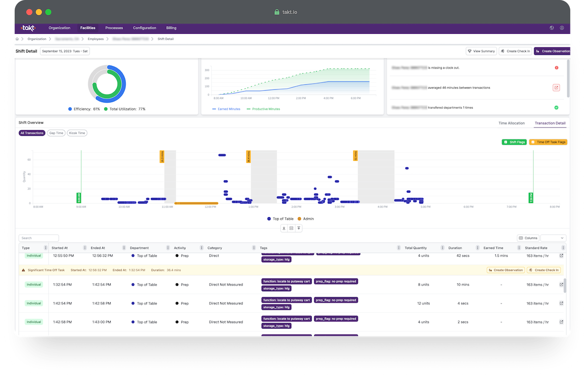This screenshot has height=378, width=588.
Task: Switch to the Time Allocation tab
Action: 512,123
